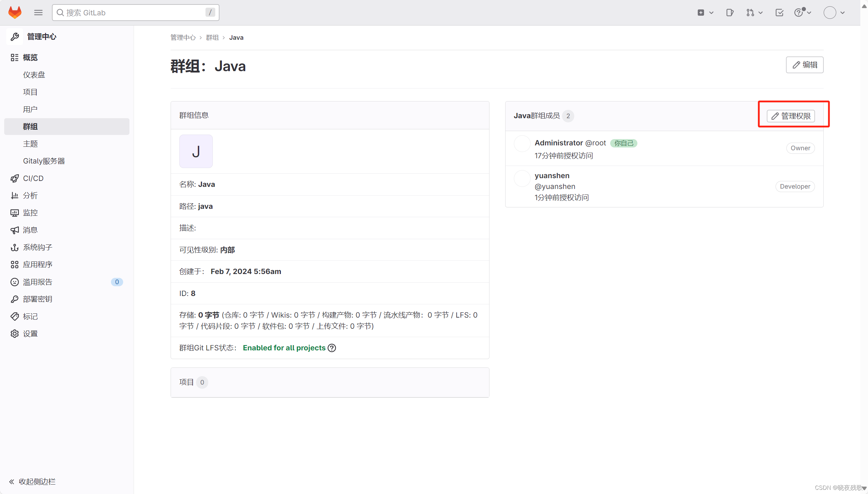Click the 部署密钥 key icon
This screenshot has width=868, height=494.
pos(14,299)
